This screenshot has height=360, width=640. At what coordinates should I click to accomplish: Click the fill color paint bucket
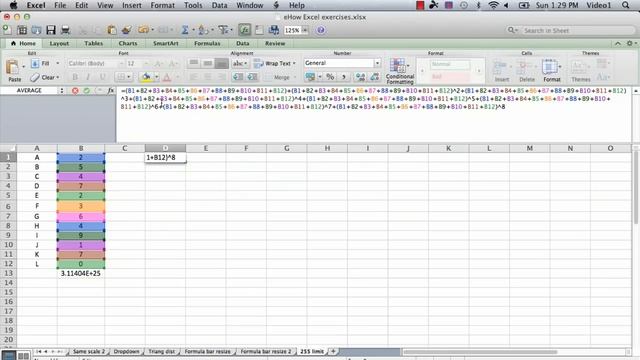[x=146, y=77]
